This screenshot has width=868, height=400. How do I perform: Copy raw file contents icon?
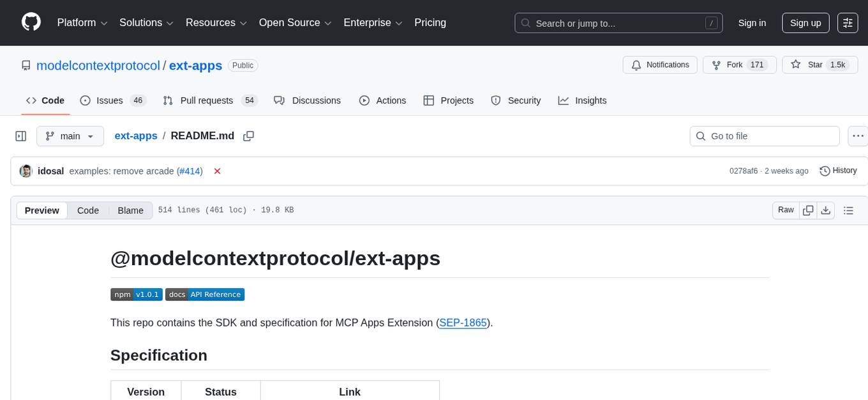tap(808, 210)
